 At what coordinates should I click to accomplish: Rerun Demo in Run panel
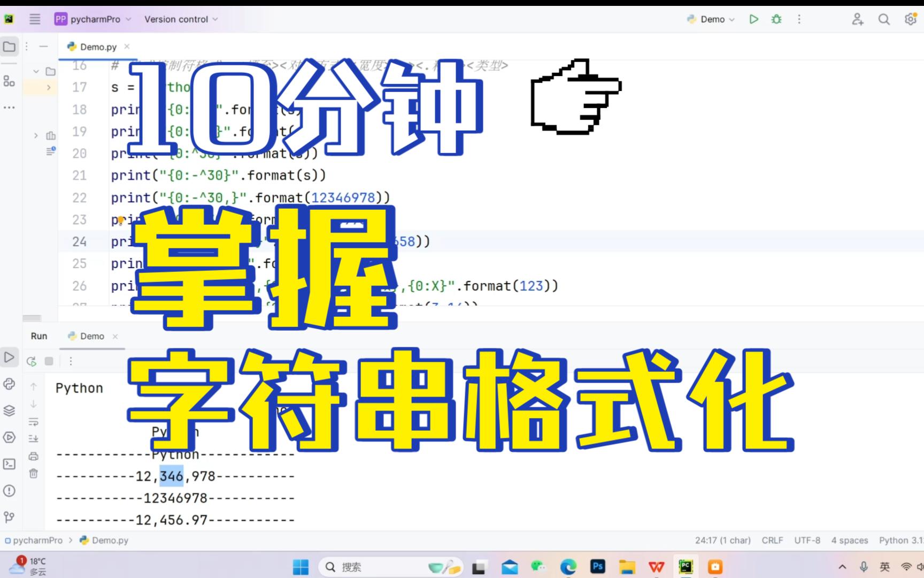click(x=32, y=361)
